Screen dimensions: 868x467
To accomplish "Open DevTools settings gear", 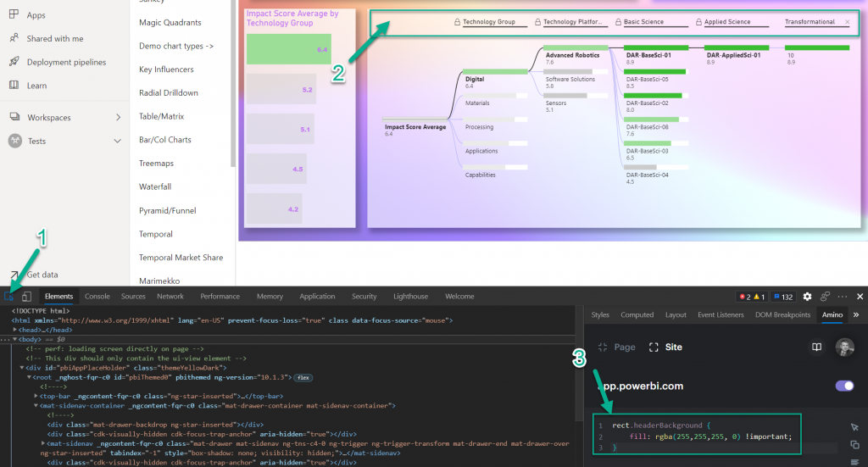I will [x=807, y=297].
